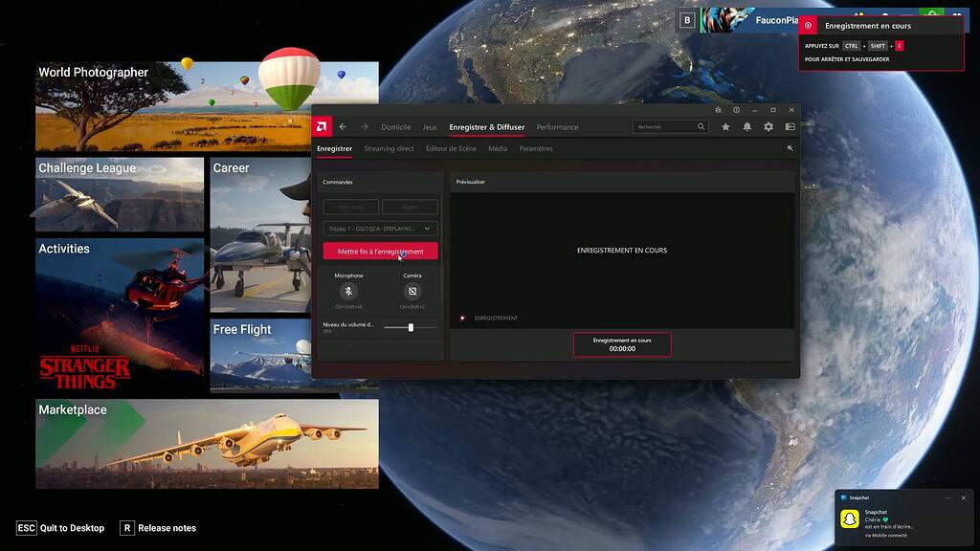Screen dimensions: 980x551
Task: Click Enregistrement en cours timer box
Action: [x=622, y=344]
